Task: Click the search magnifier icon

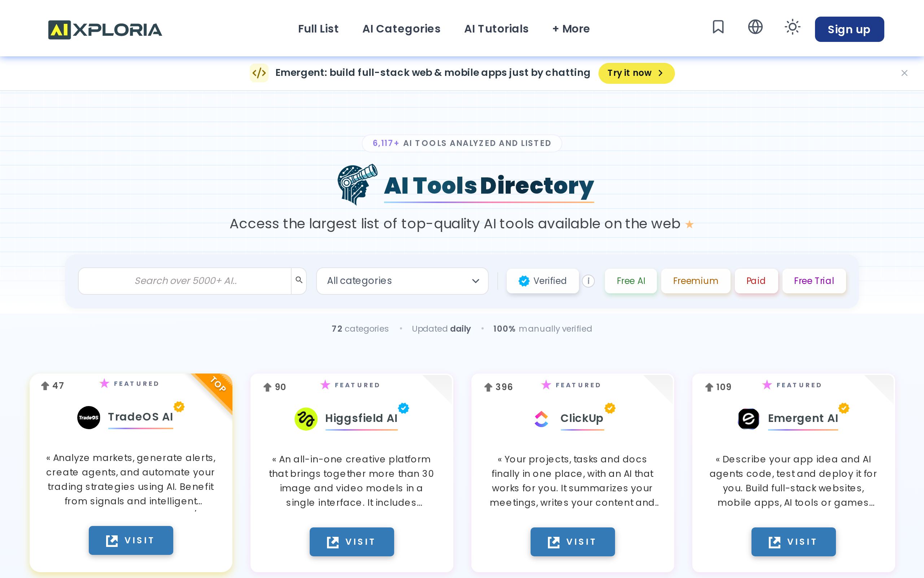Action: 299,280
